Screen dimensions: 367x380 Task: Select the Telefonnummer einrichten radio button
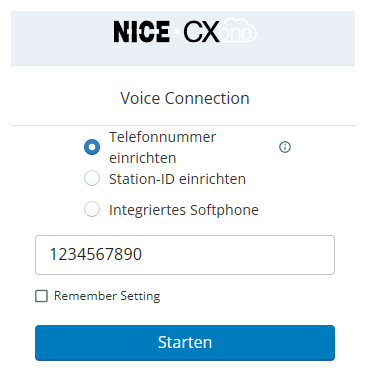pyautogui.click(x=92, y=147)
